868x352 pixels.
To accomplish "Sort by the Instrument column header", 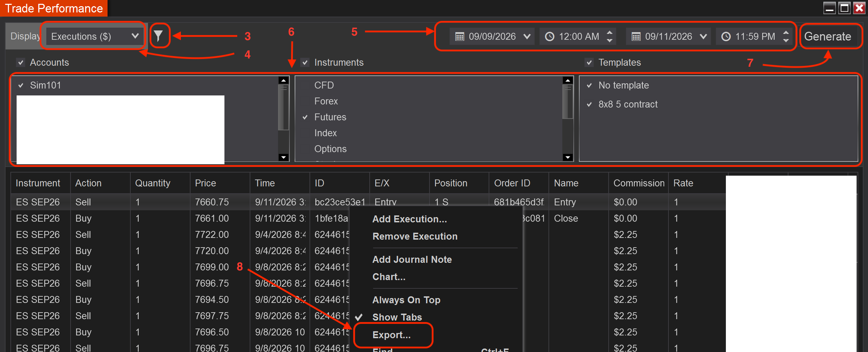I will click(41, 183).
